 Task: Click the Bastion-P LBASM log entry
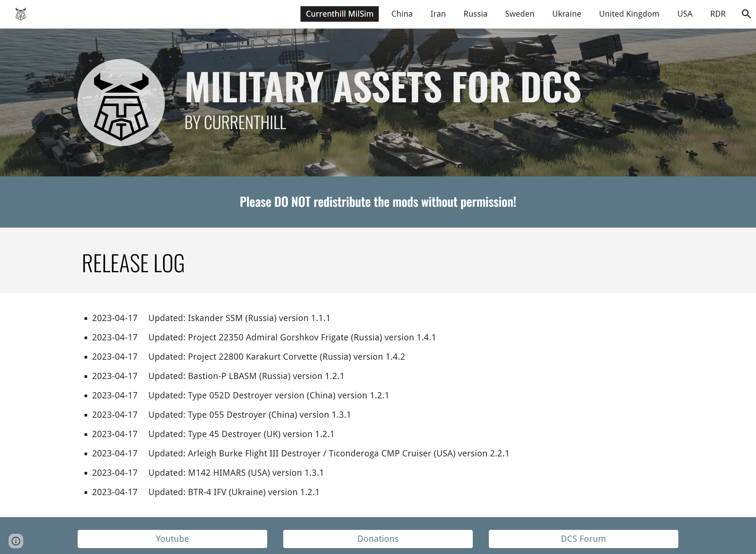point(218,376)
